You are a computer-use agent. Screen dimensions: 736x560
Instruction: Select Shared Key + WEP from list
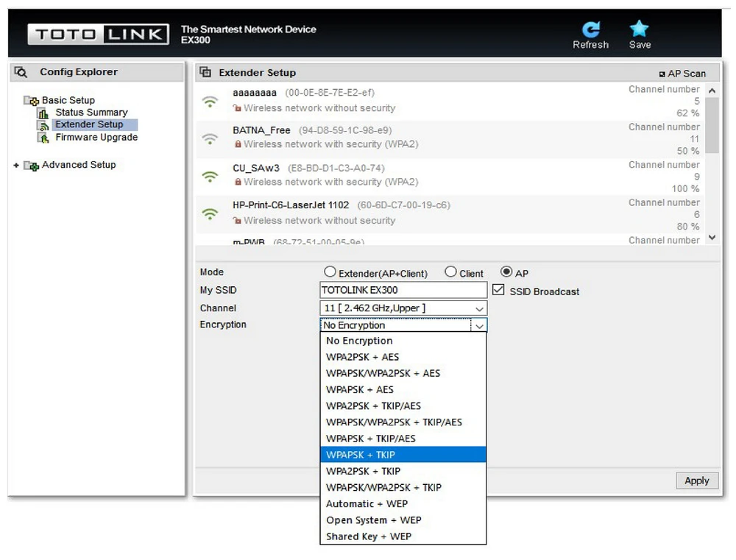(369, 536)
